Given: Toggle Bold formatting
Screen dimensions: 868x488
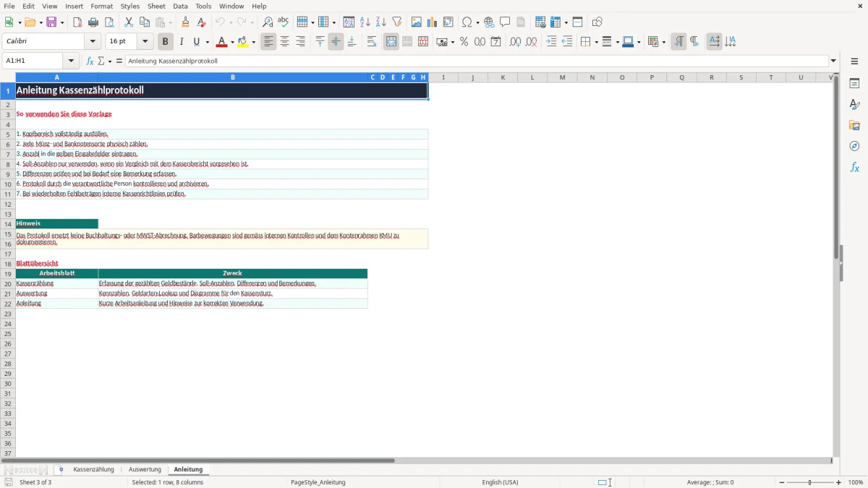Looking at the screenshot, I should [x=166, y=42].
